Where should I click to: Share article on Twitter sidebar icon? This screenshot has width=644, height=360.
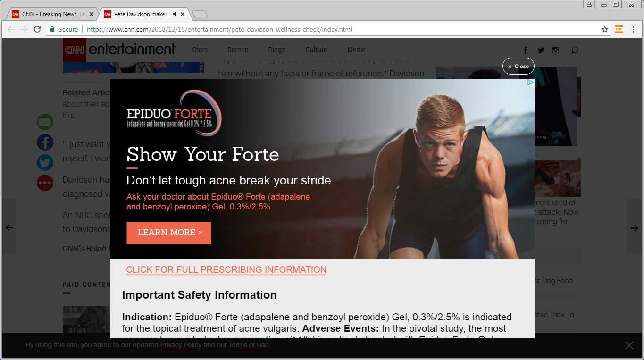(45, 162)
